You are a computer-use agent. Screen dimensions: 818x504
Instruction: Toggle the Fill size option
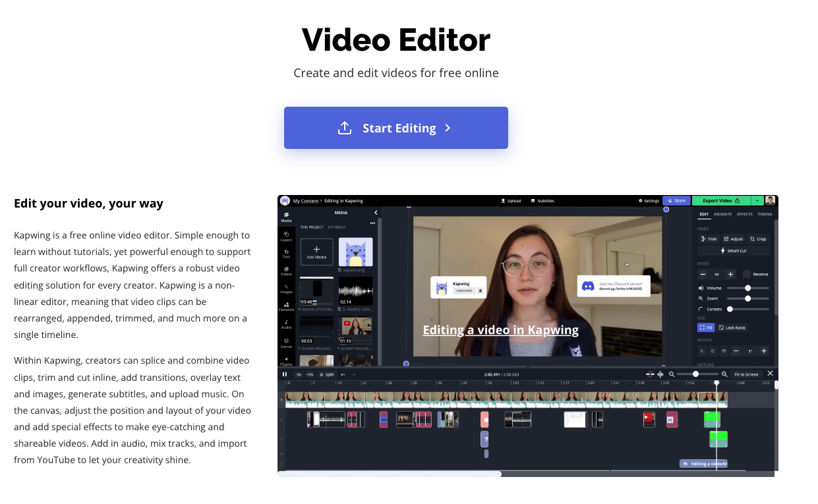(705, 327)
